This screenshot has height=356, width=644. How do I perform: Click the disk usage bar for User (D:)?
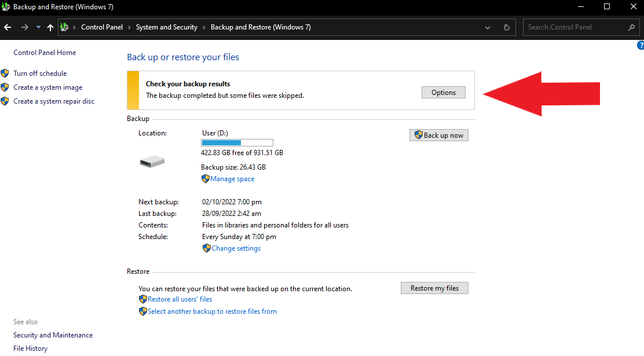tap(237, 142)
